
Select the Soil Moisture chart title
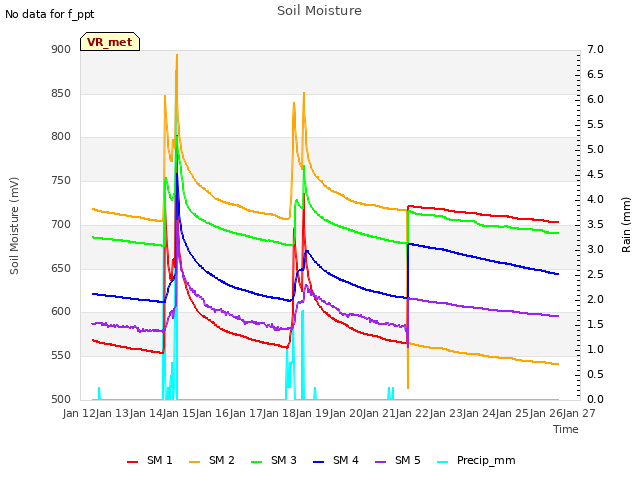pyautogui.click(x=319, y=11)
